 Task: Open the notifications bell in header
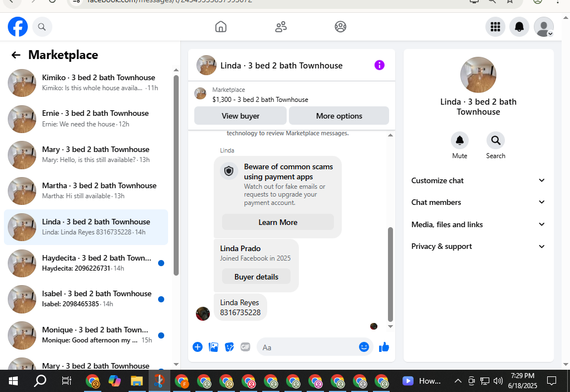coord(519,27)
